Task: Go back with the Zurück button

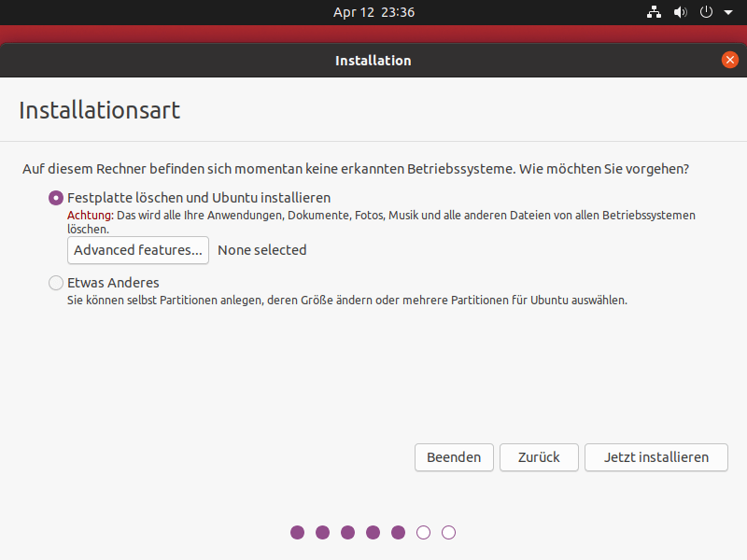Action: click(x=539, y=457)
